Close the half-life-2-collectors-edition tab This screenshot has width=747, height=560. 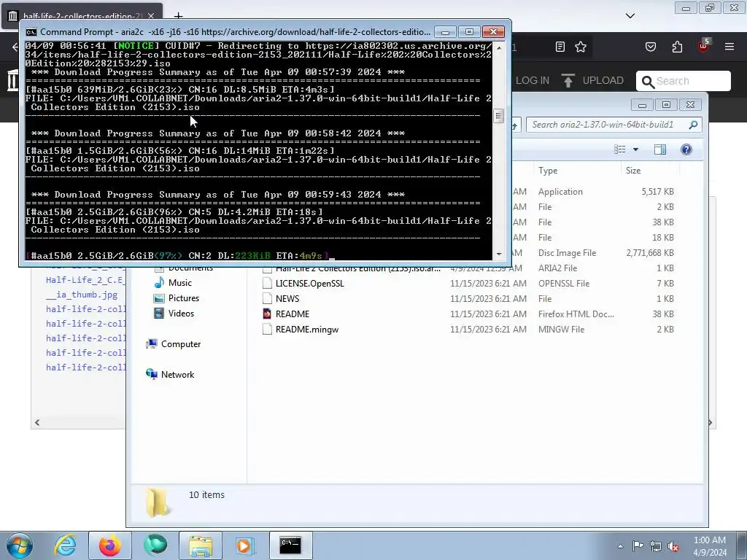point(151,16)
